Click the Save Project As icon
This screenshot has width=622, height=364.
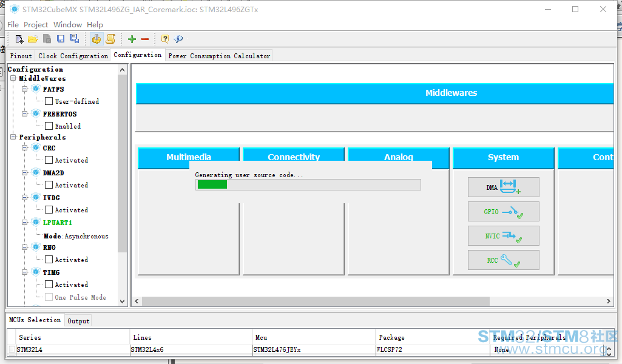[74, 38]
